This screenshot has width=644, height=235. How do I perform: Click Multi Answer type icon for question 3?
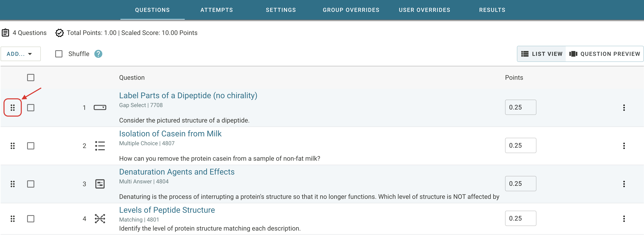[100, 184]
